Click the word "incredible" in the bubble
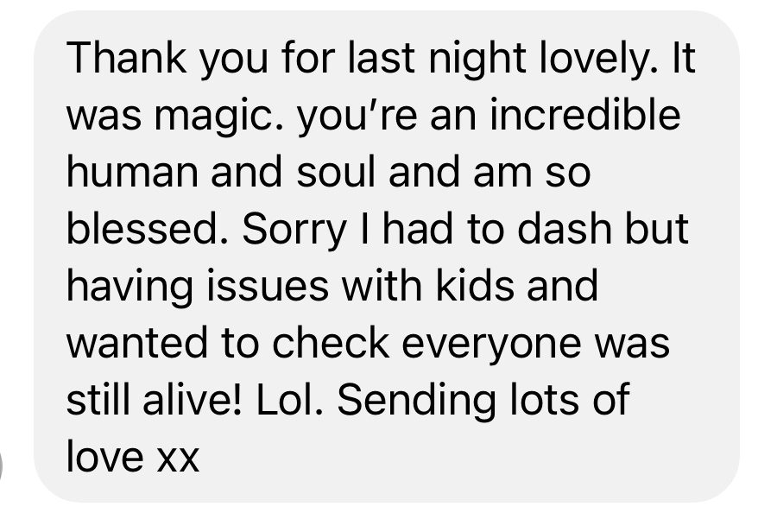 585,115
